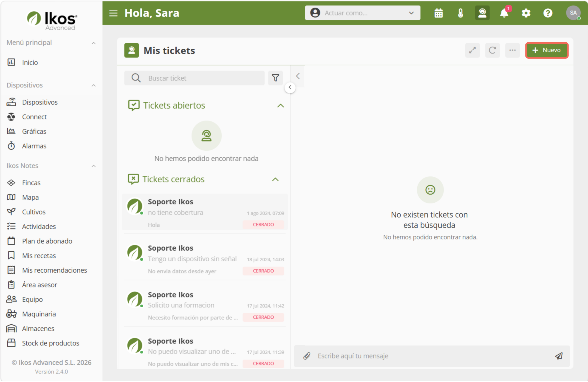Viewport: 588px width, 382px height.
Task: Open ticket 'Tengo un dispositivo sin señal'
Action: [x=205, y=259]
